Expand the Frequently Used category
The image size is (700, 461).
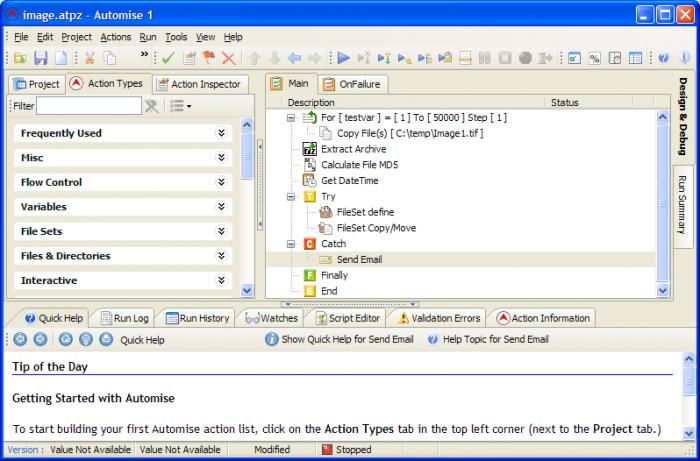tap(123, 133)
